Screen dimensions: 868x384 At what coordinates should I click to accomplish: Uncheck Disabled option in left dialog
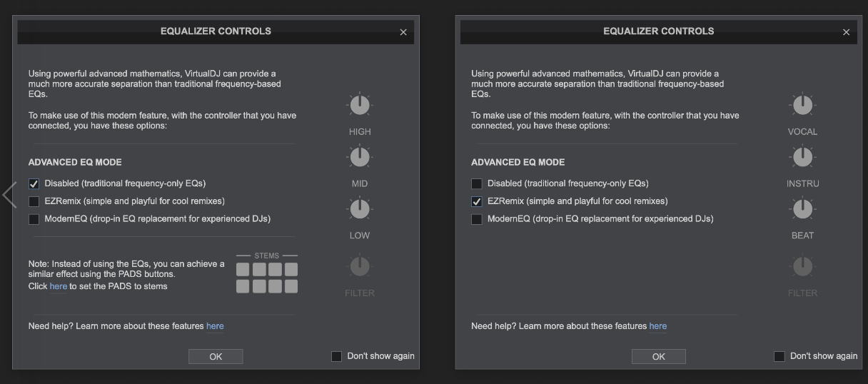tap(34, 183)
